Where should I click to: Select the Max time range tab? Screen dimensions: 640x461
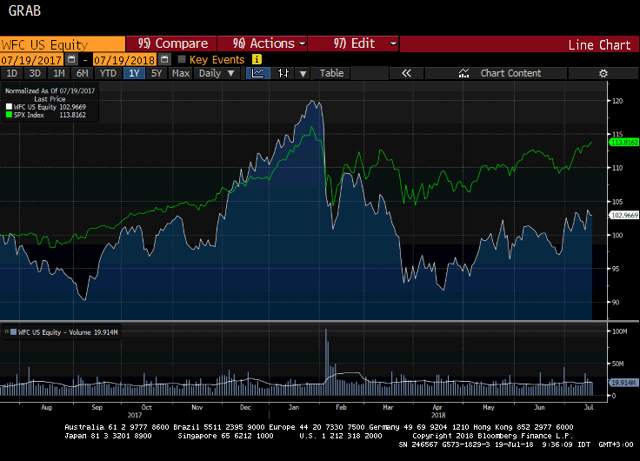click(181, 73)
